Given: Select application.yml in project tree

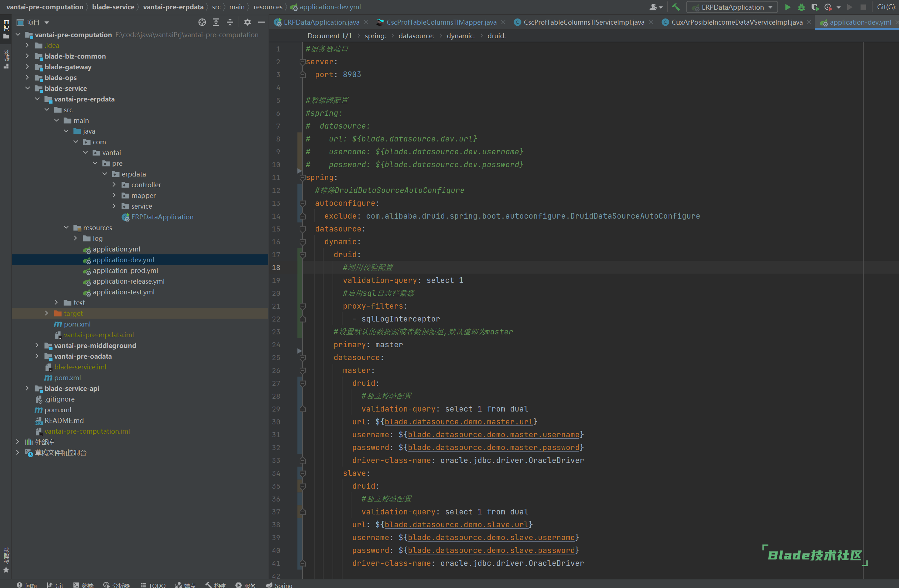Looking at the screenshot, I should (x=116, y=249).
